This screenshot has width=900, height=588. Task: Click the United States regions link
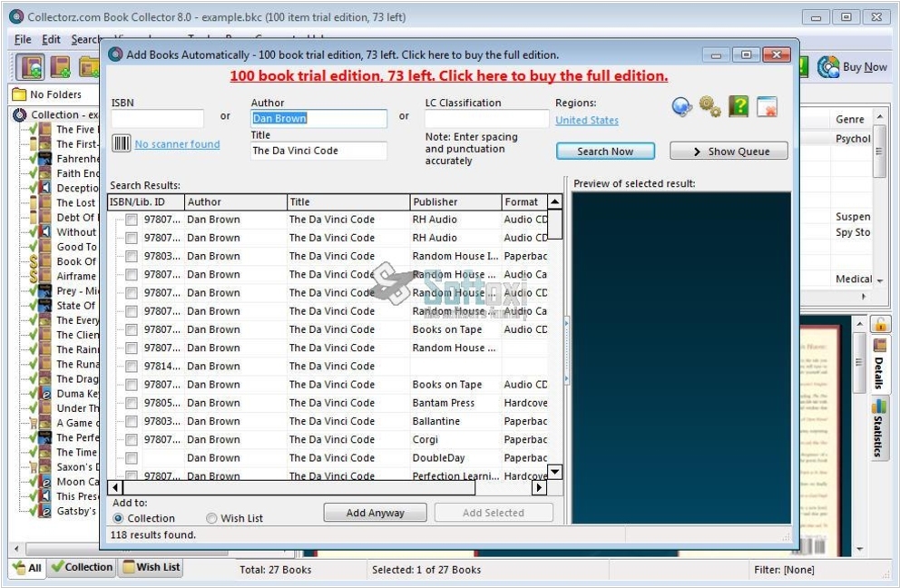pos(586,121)
